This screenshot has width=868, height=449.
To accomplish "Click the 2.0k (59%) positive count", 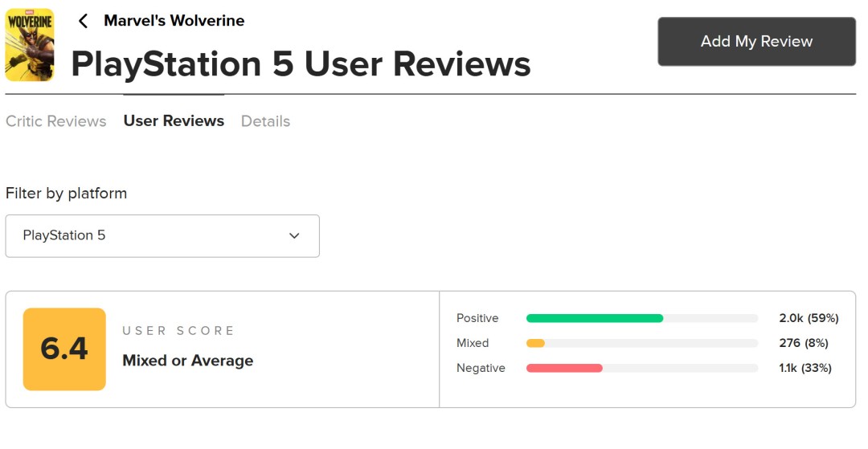I will point(809,318).
